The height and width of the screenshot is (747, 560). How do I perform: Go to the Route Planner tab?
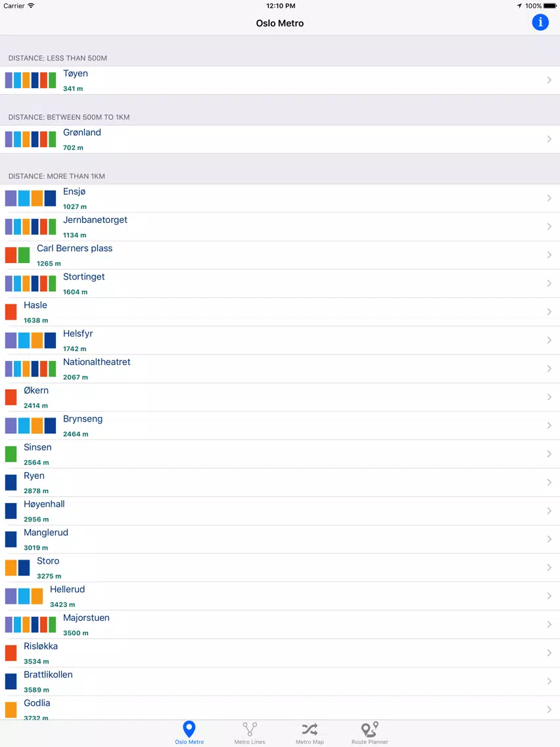tap(369, 733)
